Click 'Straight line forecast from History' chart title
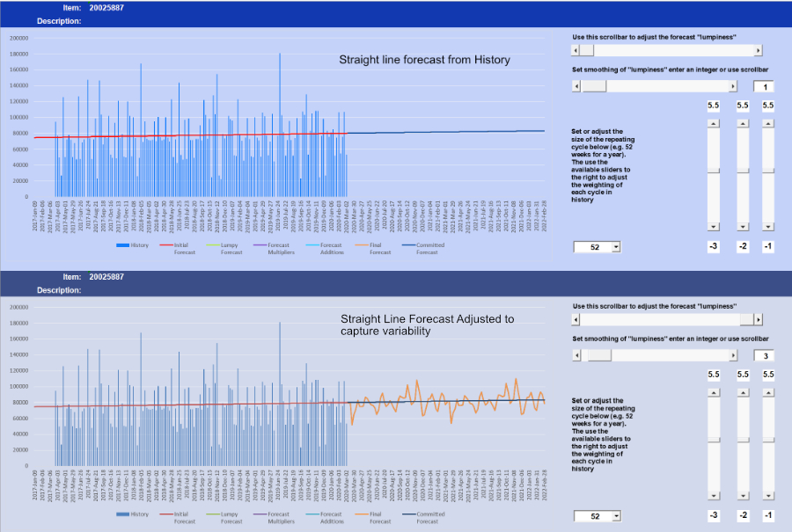The image size is (792, 532). click(x=424, y=60)
